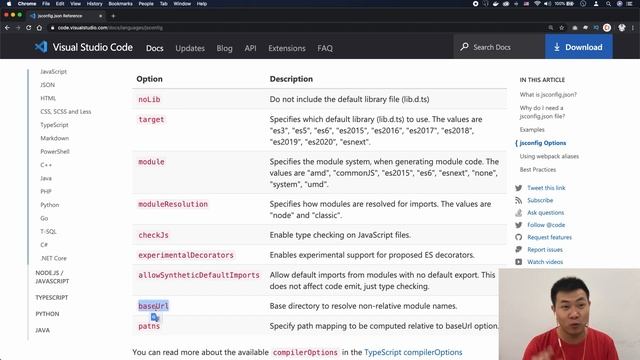Open a new tab with plus button
The width and height of the screenshot is (640, 360).
click(113, 16)
